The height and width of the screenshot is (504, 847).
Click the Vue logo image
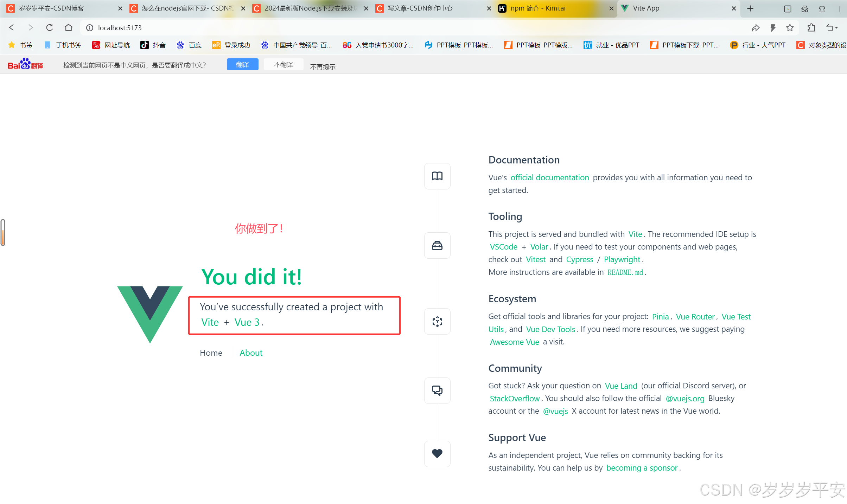point(150,314)
